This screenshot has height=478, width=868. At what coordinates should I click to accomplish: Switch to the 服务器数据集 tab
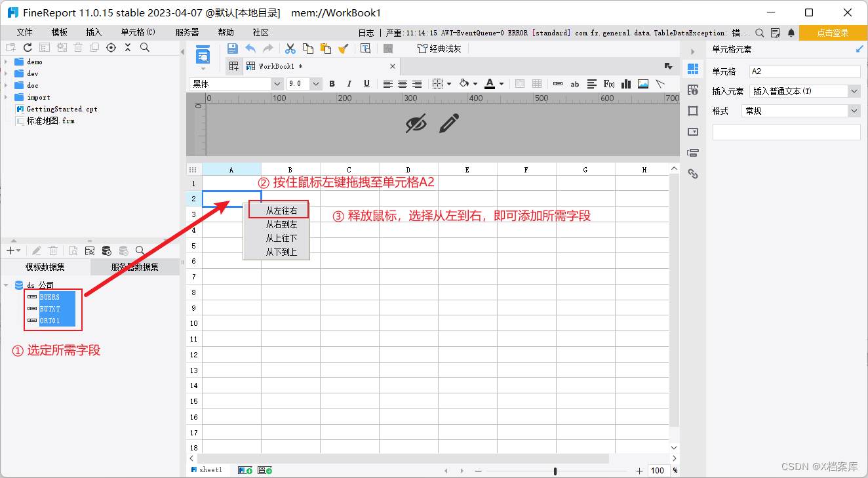(135, 267)
